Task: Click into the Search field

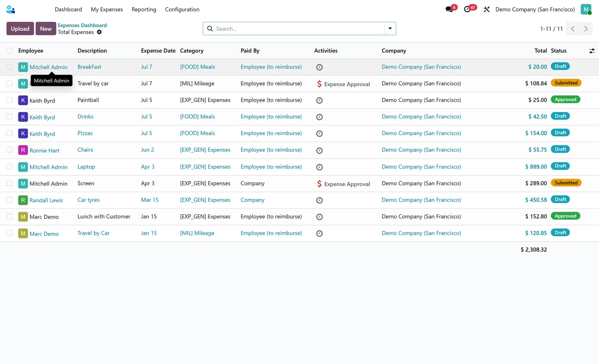Action: pos(299,29)
